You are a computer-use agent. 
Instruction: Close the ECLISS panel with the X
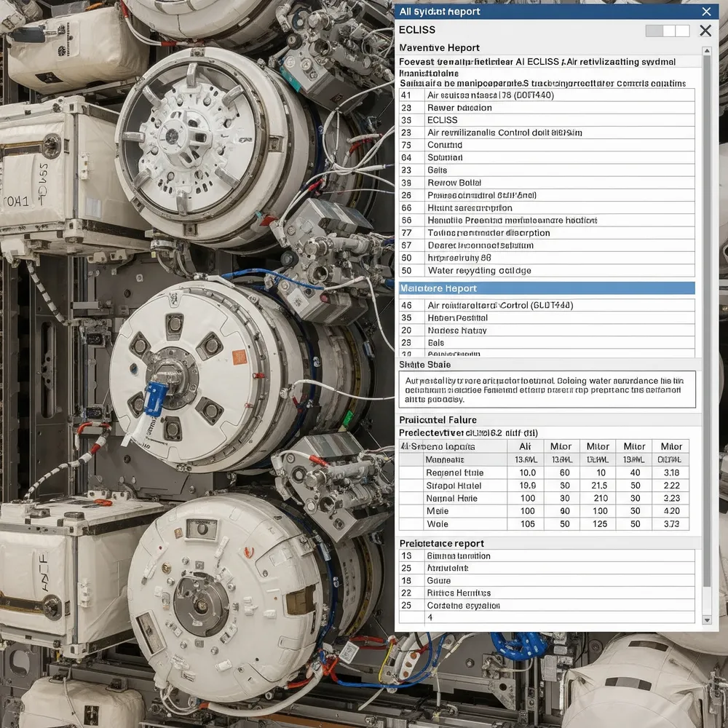pos(705,31)
